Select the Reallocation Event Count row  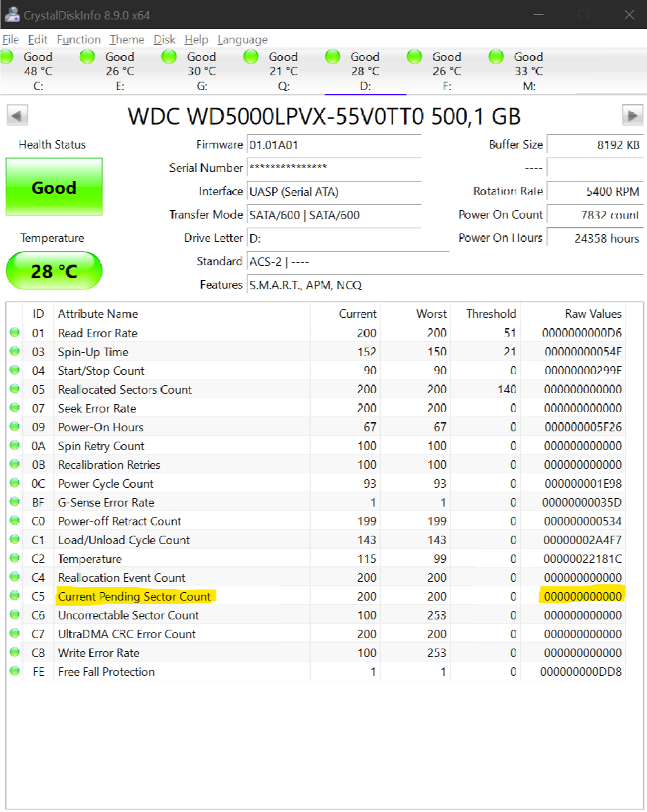pos(316,577)
